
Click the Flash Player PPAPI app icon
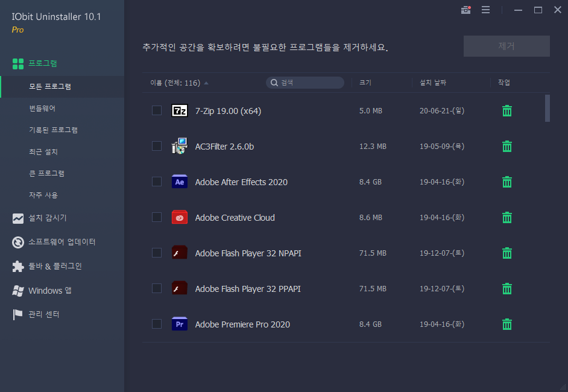coord(179,288)
